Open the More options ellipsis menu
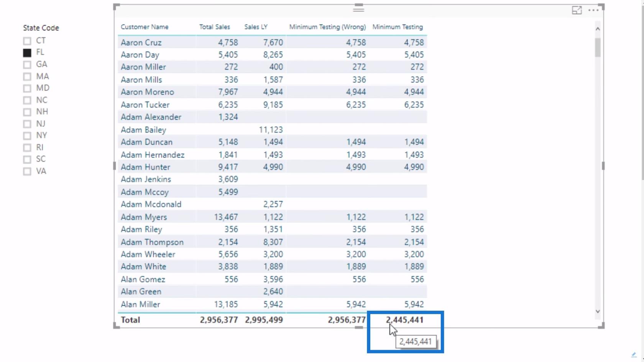This screenshot has width=644, height=362. pos(593,10)
